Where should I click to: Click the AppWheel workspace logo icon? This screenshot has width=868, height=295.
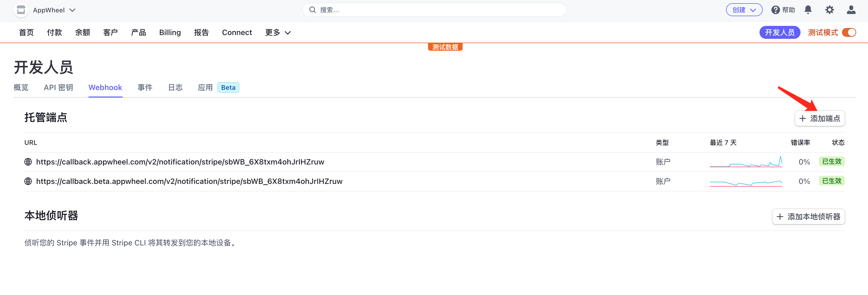point(21,10)
